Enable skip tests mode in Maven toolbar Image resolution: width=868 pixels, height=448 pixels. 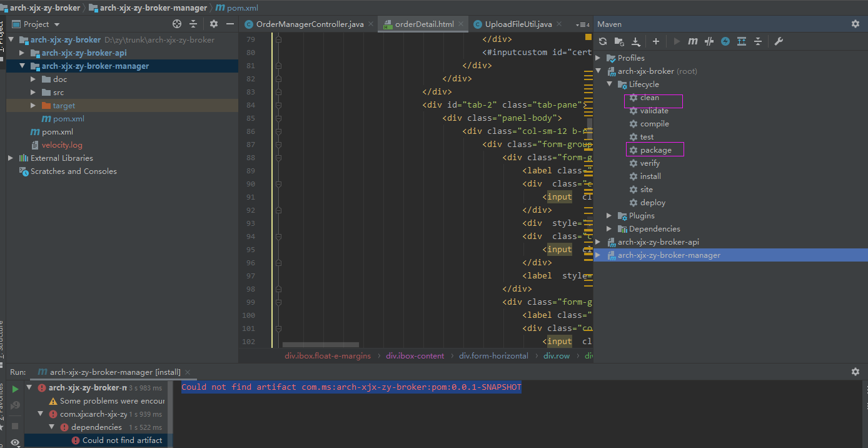coord(710,41)
